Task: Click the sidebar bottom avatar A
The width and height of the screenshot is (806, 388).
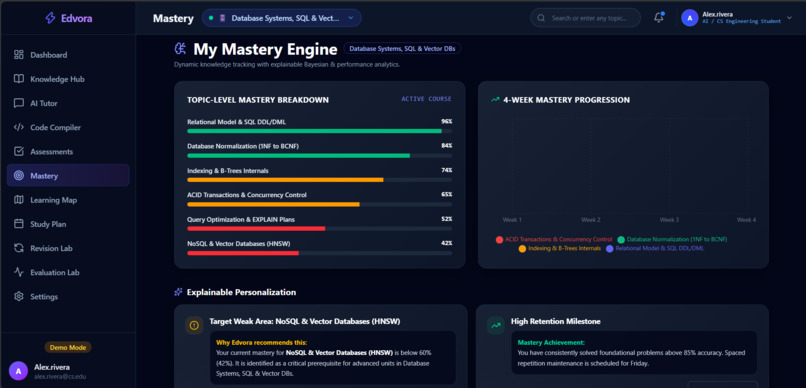Action: [x=18, y=371]
